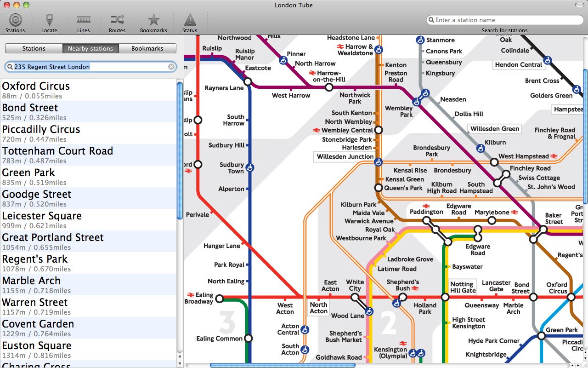This screenshot has height=368, width=588.
Task: Click the 235 Regent Street address field
Action: click(x=91, y=67)
